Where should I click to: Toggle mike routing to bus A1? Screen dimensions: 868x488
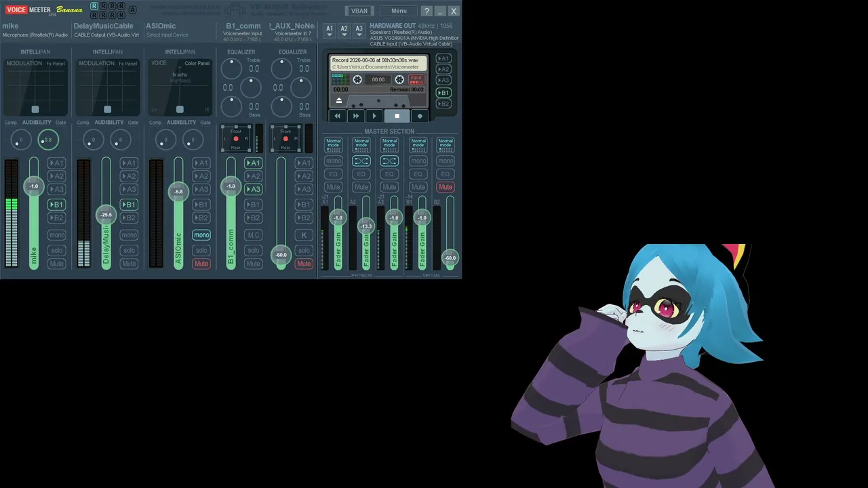tap(56, 163)
